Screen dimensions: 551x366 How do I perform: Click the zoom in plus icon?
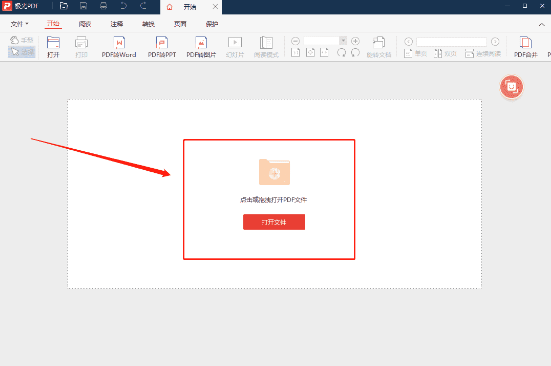355,41
